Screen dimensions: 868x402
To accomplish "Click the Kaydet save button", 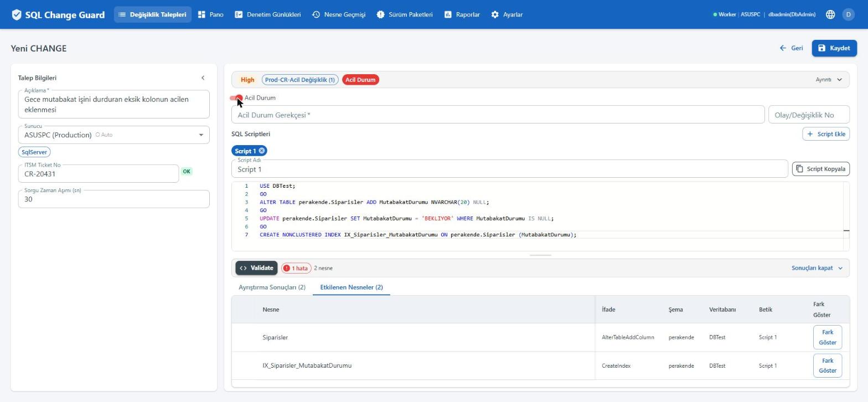I will tap(834, 48).
